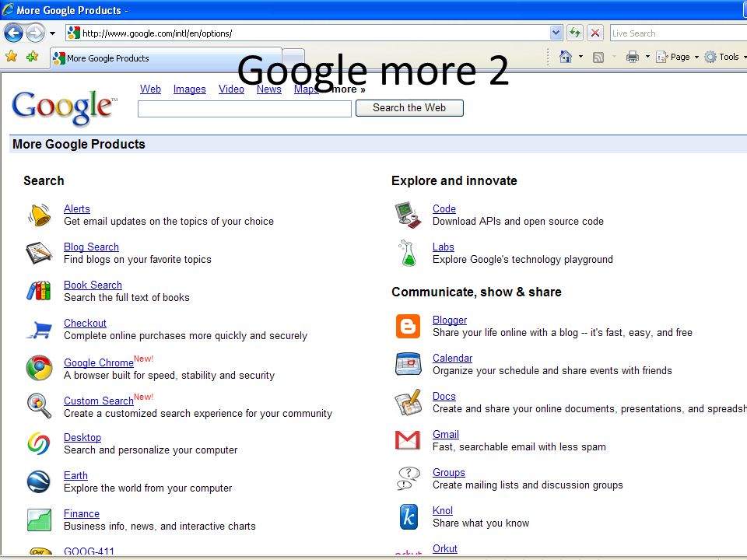This screenshot has height=560, width=747.
Task: Click the green Refresh page icon
Action: (575, 33)
